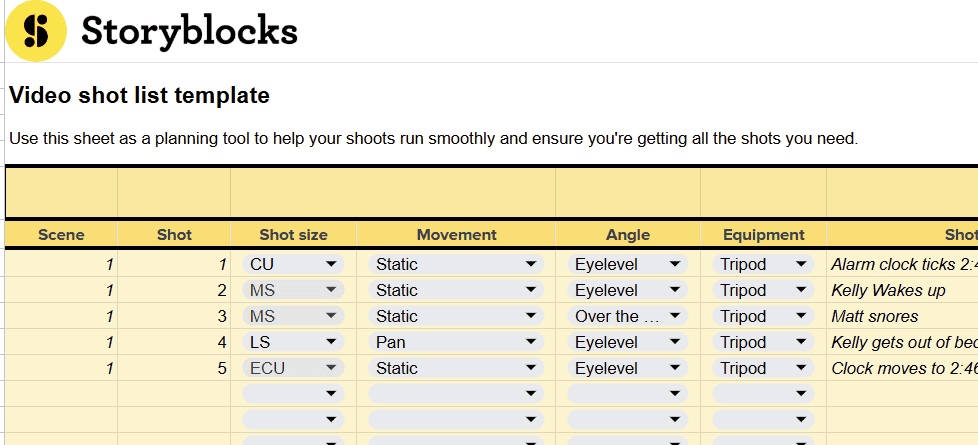
Task: Open the CU shot size dropdown
Action: point(292,264)
